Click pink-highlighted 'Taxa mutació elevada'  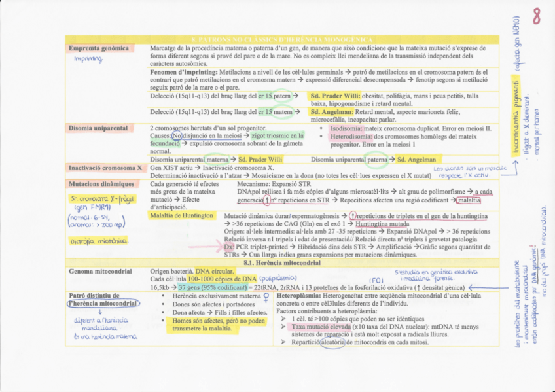(321, 327)
